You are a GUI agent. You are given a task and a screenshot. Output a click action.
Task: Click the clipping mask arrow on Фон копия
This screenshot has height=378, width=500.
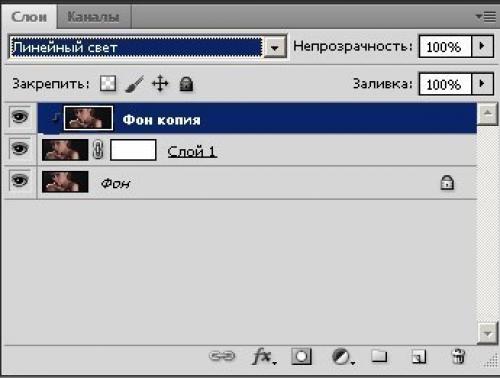point(56,118)
